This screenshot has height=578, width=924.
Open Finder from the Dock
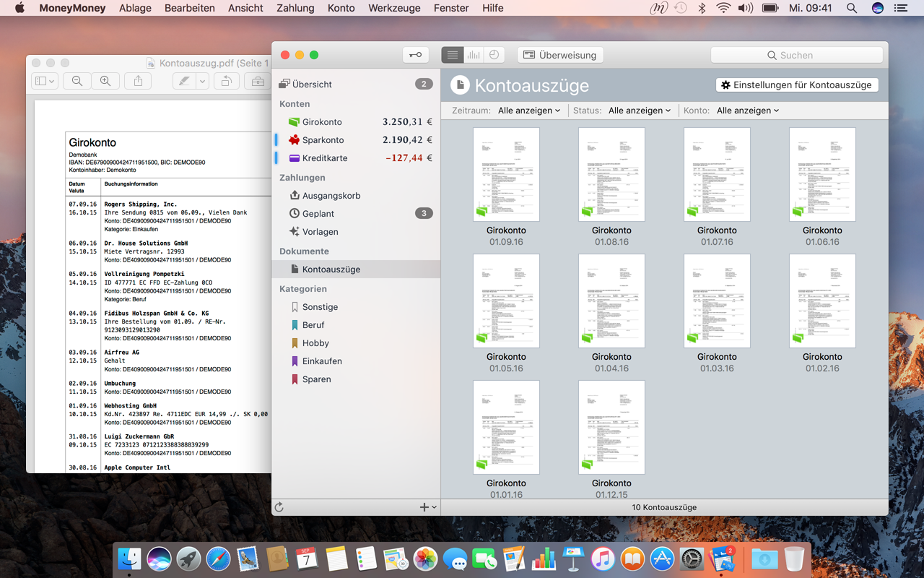[130, 558]
